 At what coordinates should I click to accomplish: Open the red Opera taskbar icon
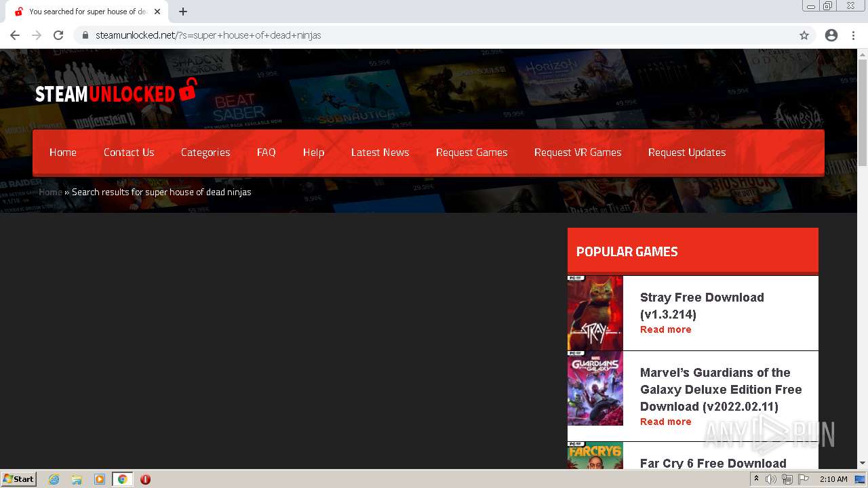(x=145, y=479)
